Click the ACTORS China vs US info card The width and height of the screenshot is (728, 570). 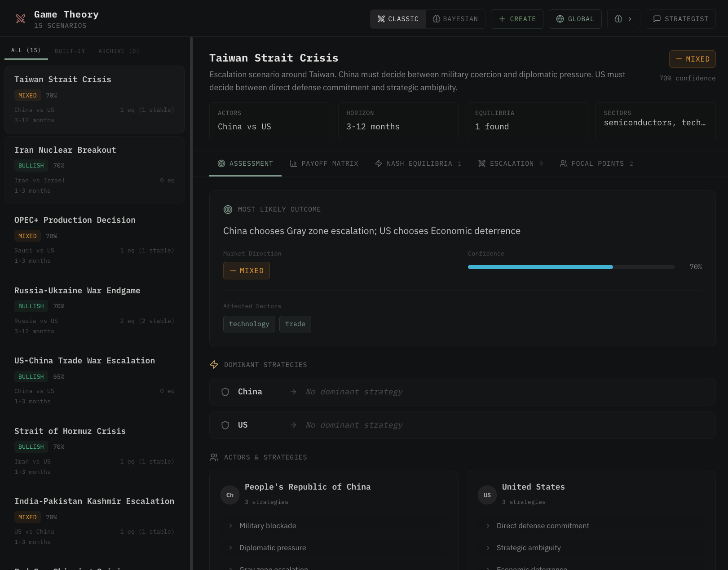pos(269,120)
